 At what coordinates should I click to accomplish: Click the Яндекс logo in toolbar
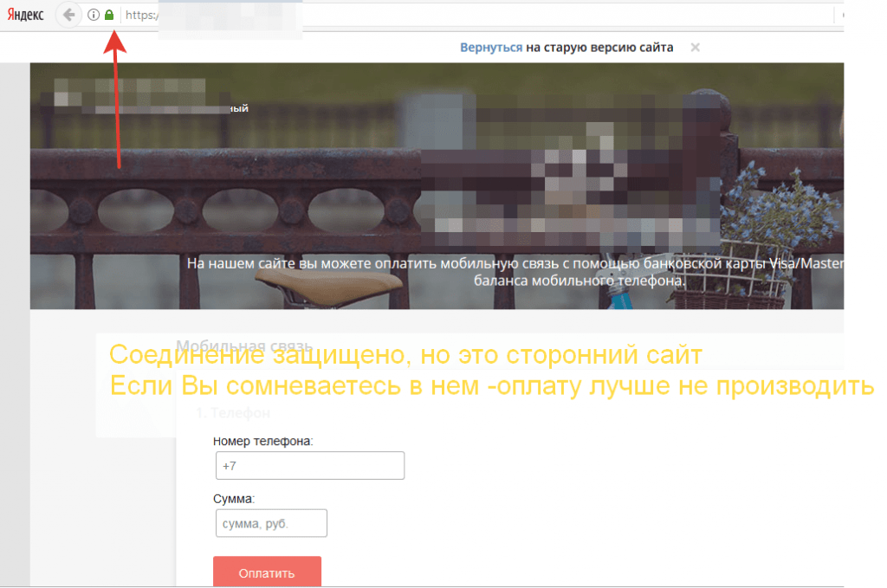(x=26, y=15)
